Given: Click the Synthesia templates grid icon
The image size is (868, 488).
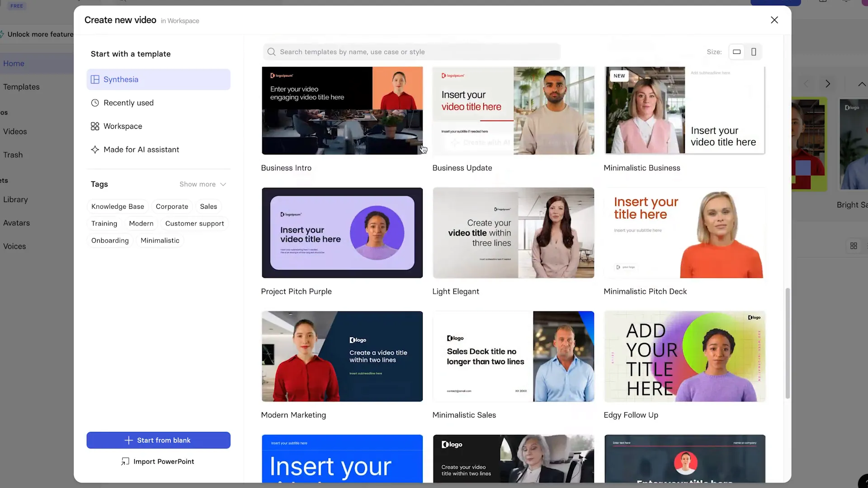Looking at the screenshot, I should pyautogui.click(x=95, y=80).
